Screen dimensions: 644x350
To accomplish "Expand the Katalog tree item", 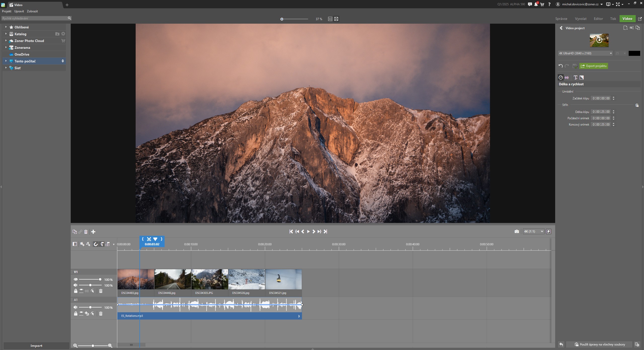I will click(x=6, y=34).
